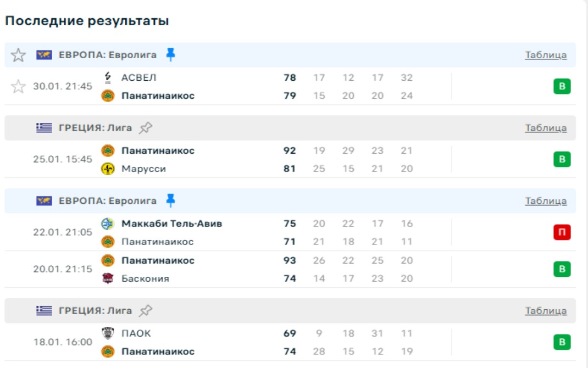Screen dimensions: 588x368
Task: Open the PAOK vs Panathinaikos final score
Action: pos(290,342)
